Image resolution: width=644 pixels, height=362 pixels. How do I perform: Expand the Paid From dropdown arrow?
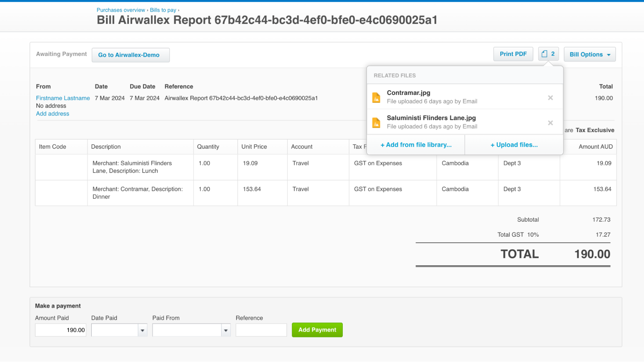226,330
